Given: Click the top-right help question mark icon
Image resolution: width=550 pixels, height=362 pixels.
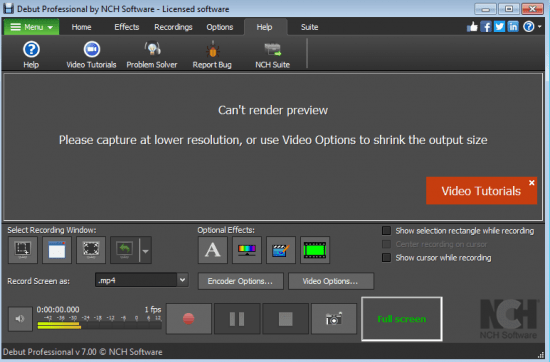Looking at the screenshot, I should [x=529, y=27].
